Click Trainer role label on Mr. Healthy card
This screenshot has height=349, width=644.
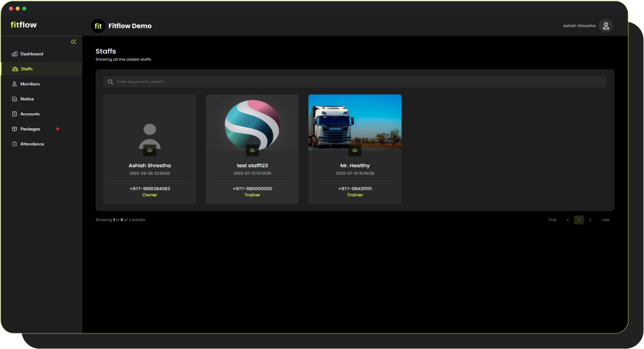355,195
